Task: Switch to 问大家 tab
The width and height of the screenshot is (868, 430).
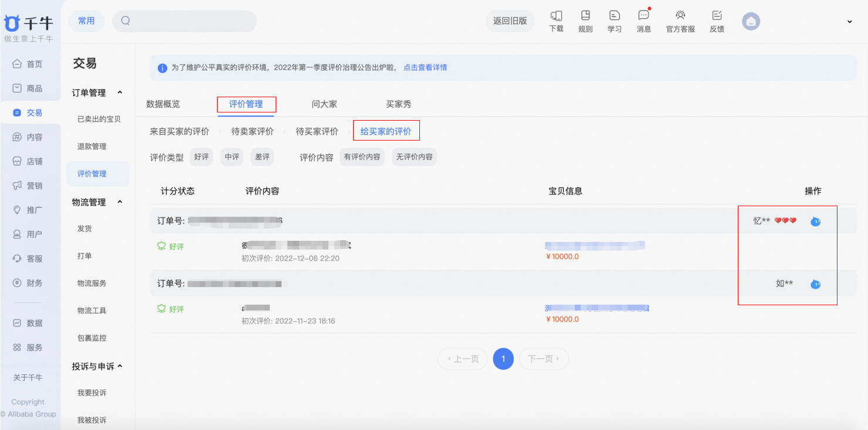Action: (324, 104)
